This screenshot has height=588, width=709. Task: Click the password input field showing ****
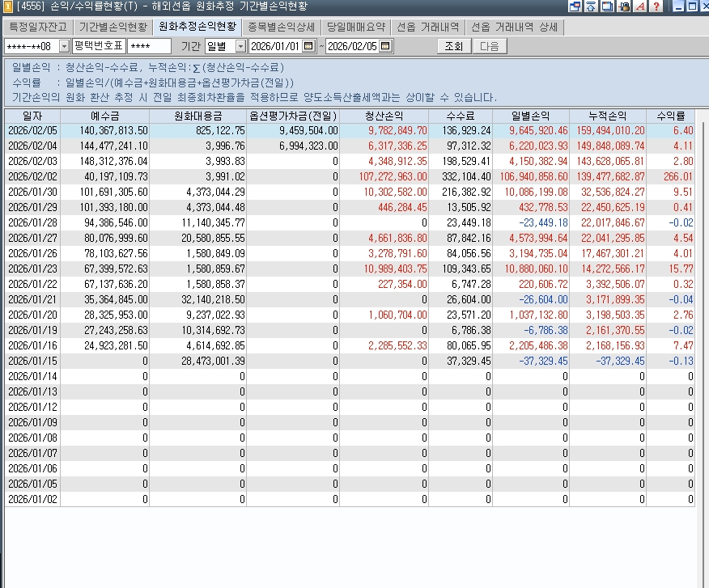pos(149,46)
